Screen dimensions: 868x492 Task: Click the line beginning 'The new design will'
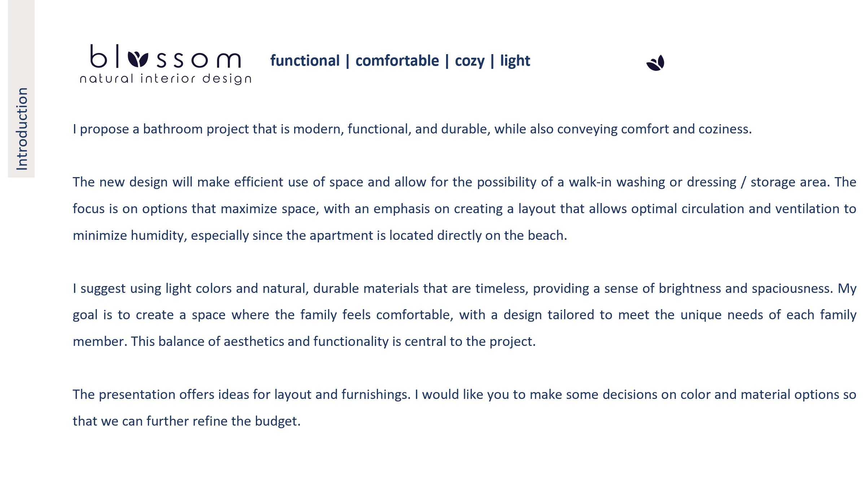pyautogui.click(x=464, y=182)
